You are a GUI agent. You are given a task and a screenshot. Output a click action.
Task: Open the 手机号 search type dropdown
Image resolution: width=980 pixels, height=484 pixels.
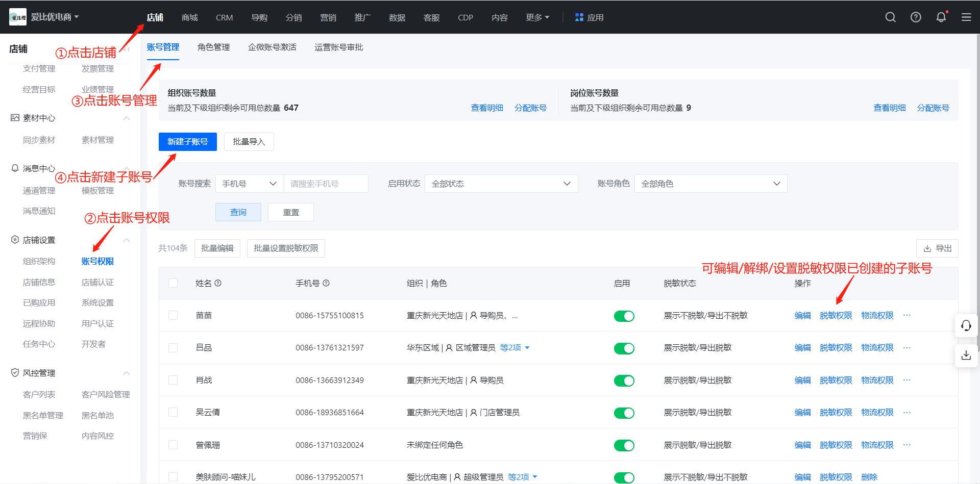250,184
